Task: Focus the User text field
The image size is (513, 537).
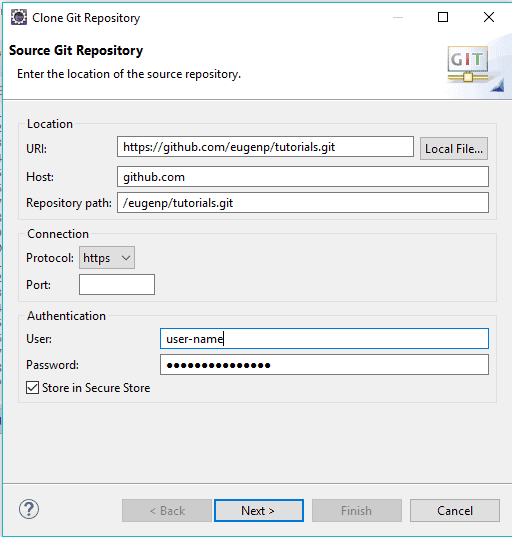Action: point(324,339)
